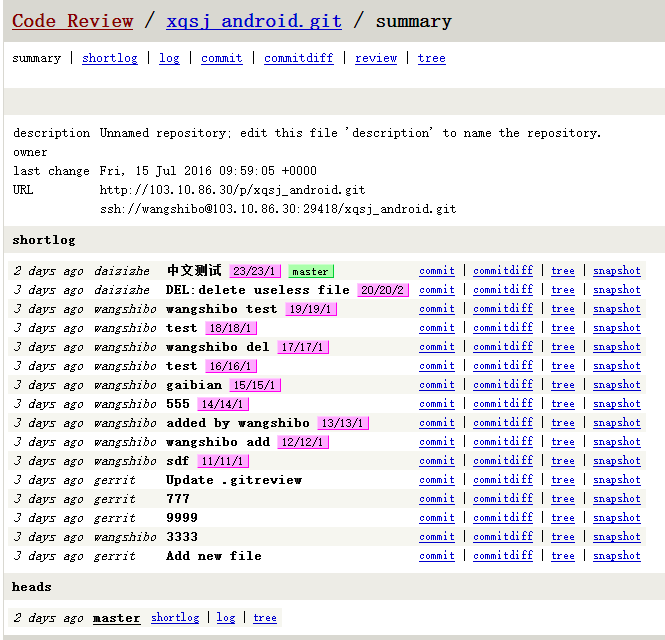This screenshot has width=665, height=640.
Task: Switch to the log view in navigation
Action: (169, 58)
